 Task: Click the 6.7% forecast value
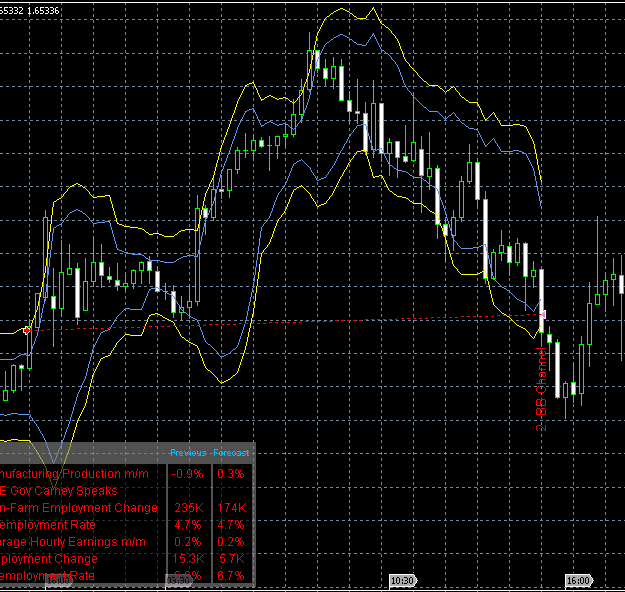pyautogui.click(x=231, y=576)
